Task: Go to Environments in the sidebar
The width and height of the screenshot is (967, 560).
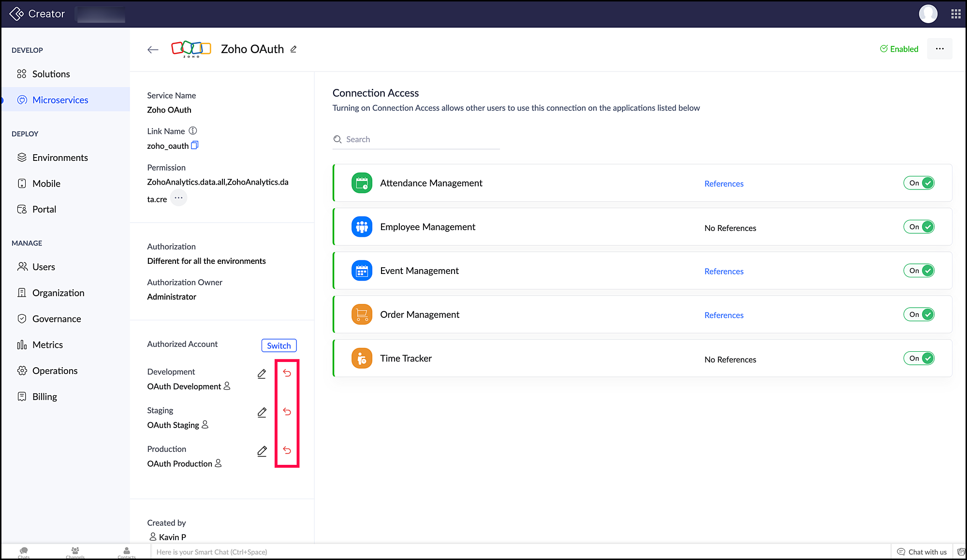Action: [x=59, y=158]
